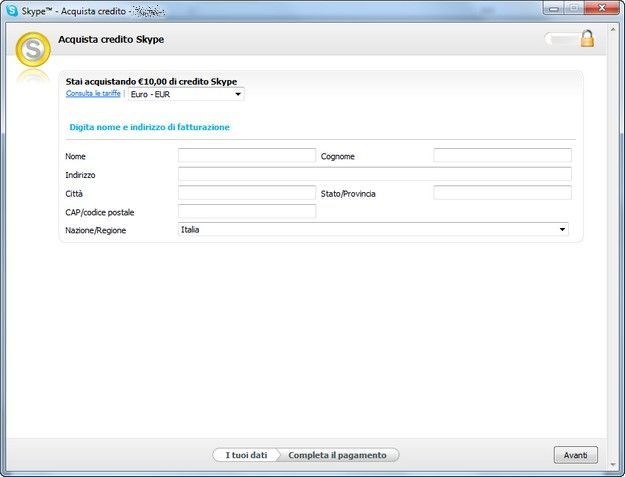Select the Indirizzo address field

point(374,174)
